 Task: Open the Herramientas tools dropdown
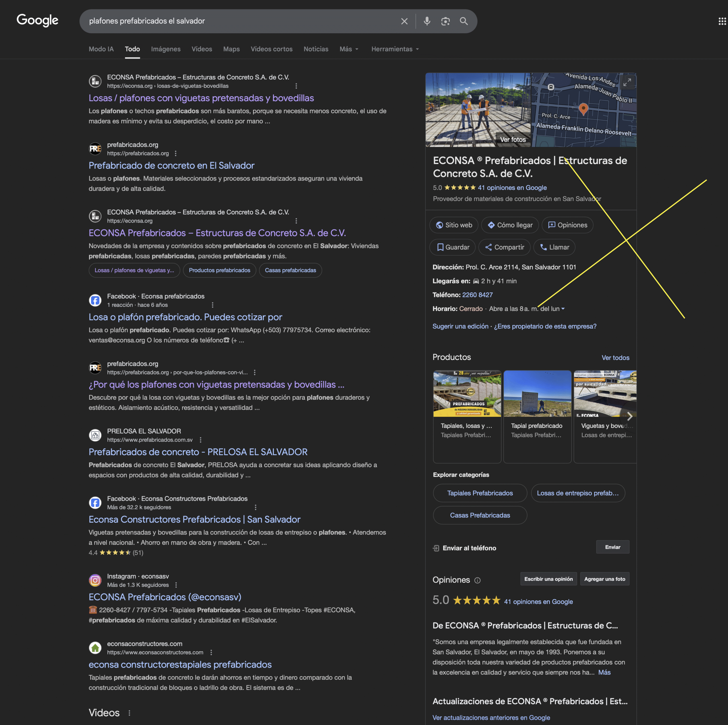(x=395, y=49)
